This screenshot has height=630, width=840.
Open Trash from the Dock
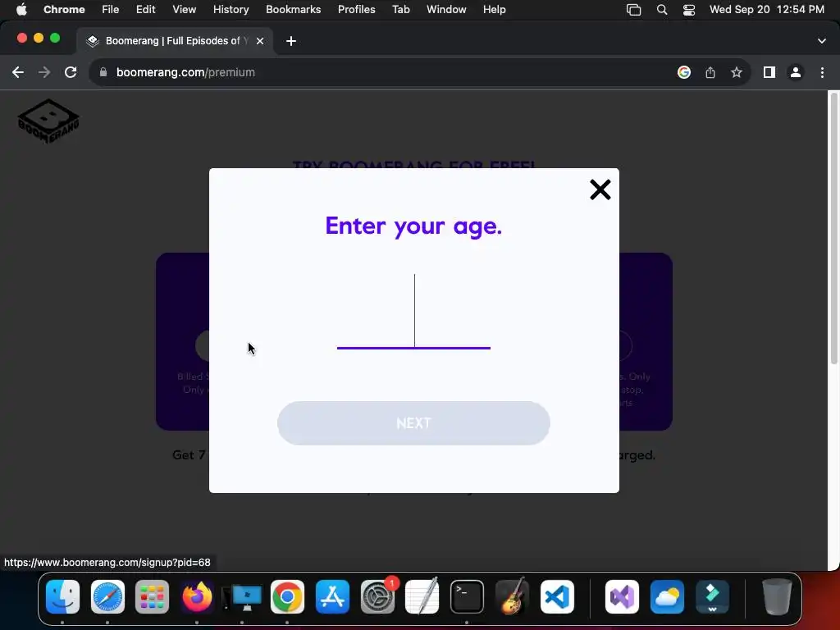[777, 597]
